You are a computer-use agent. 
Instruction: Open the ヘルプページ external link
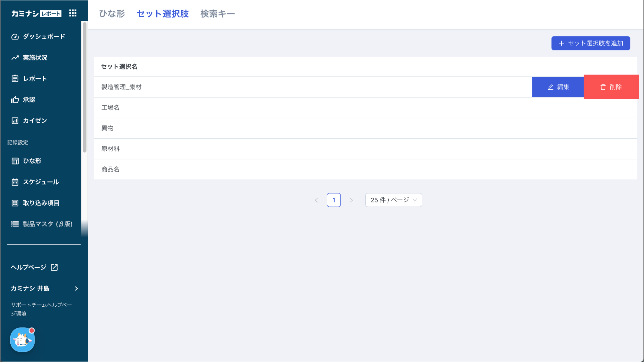pos(34,267)
